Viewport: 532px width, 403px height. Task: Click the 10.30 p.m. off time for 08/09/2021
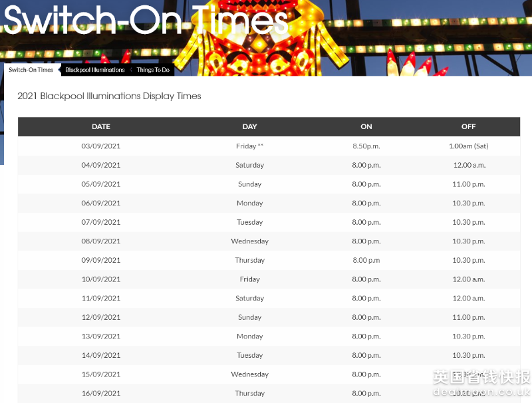click(x=469, y=241)
